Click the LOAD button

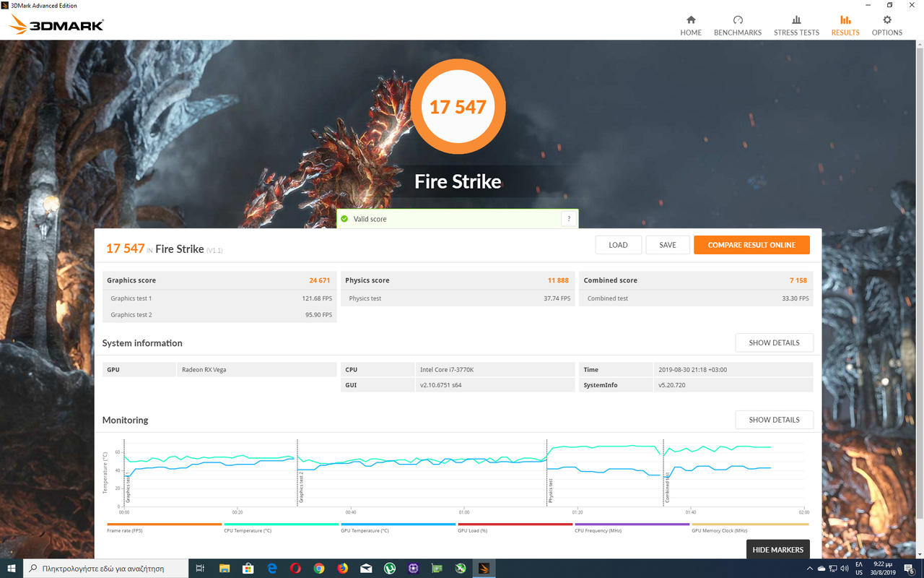pyautogui.click(x=619, y=245)
